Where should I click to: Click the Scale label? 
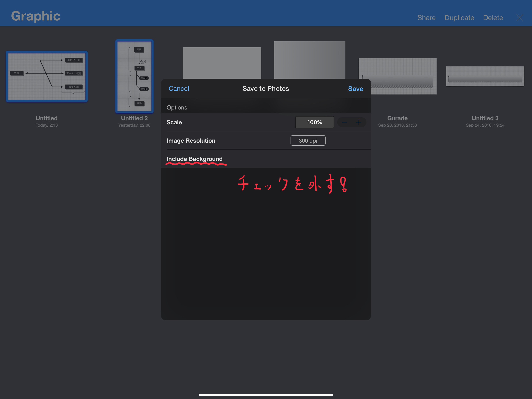tap(174, 122)
